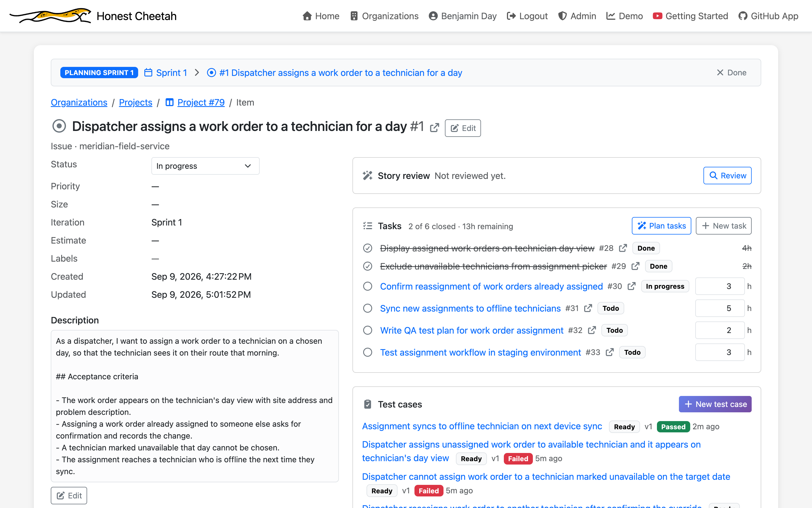This screenshot has height=508, width=812.
Task: Click the Sprint 1 calendar icon
Action: [148, 73]
